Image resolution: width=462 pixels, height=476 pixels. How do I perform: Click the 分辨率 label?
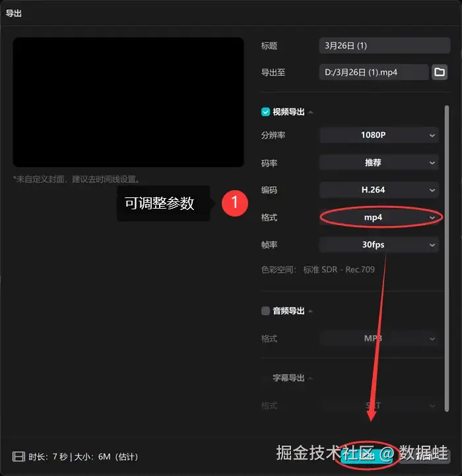pos(273,135)
